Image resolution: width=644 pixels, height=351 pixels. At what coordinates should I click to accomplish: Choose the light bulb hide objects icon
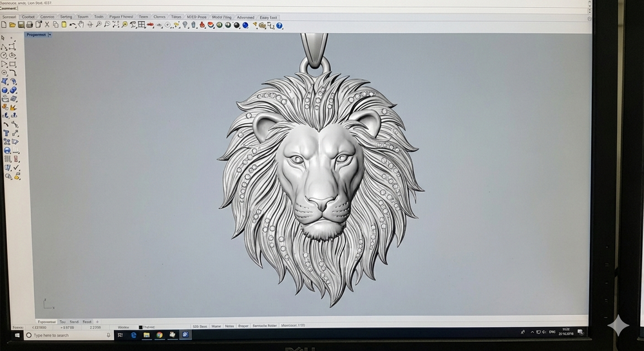point(185,25)
